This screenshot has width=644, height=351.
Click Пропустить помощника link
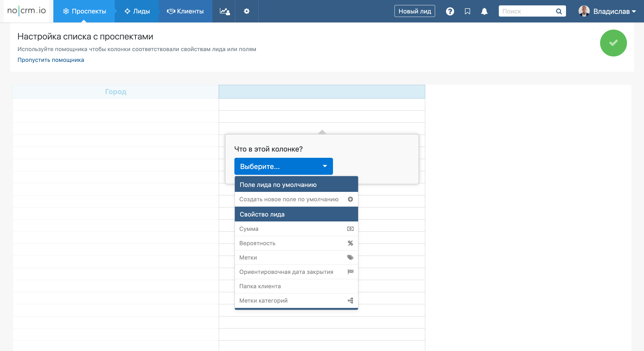tap(51, 60)
